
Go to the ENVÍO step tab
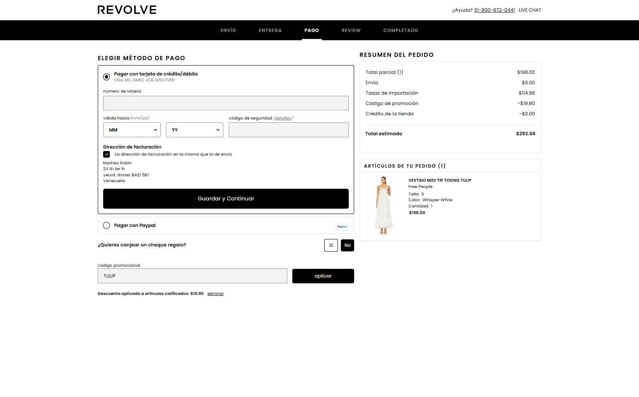tap(228, 30)
